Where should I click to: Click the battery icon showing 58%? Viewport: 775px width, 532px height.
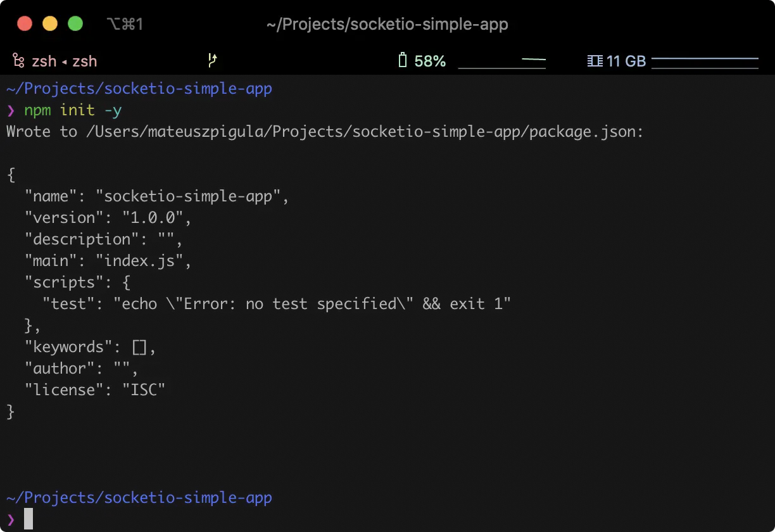click(x=402, y=61)
